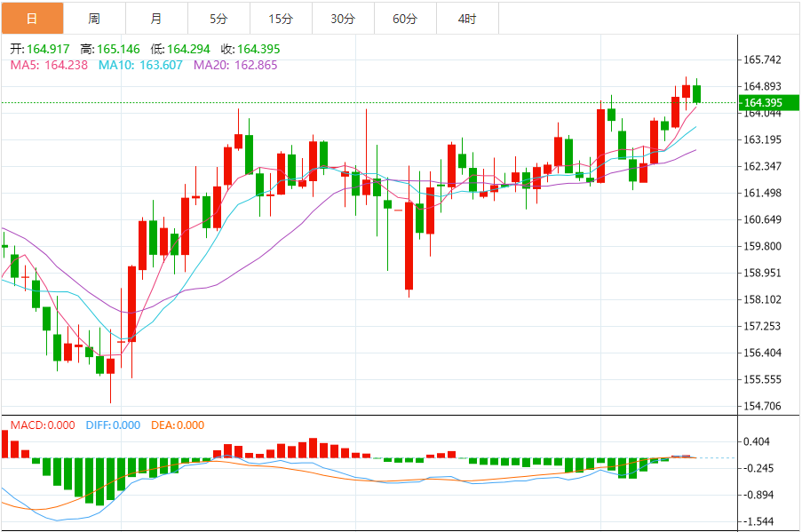This screenshot has height=532, width=802.
Task: Click the 154.706 price axis label
Action: coord(762,406)
